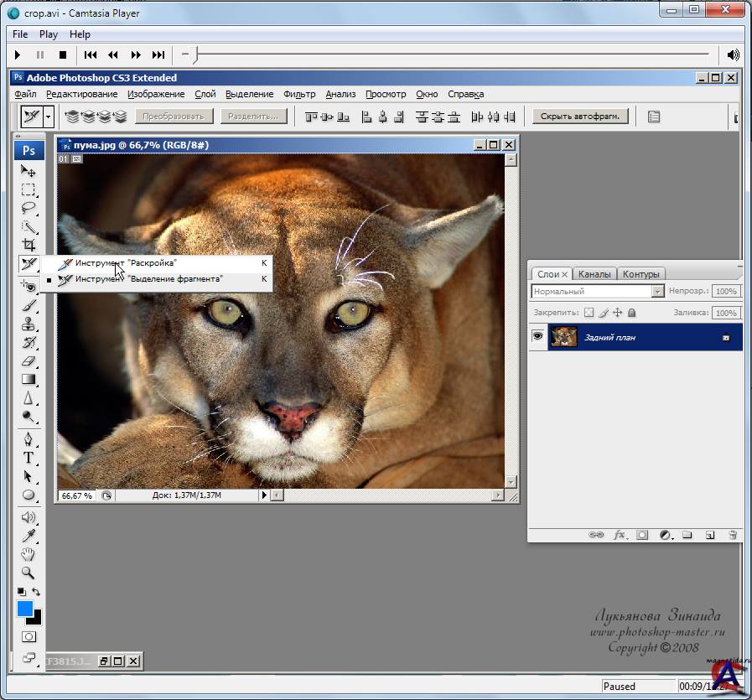
Task: Select the Eraser tool
Action: [29, 361]
